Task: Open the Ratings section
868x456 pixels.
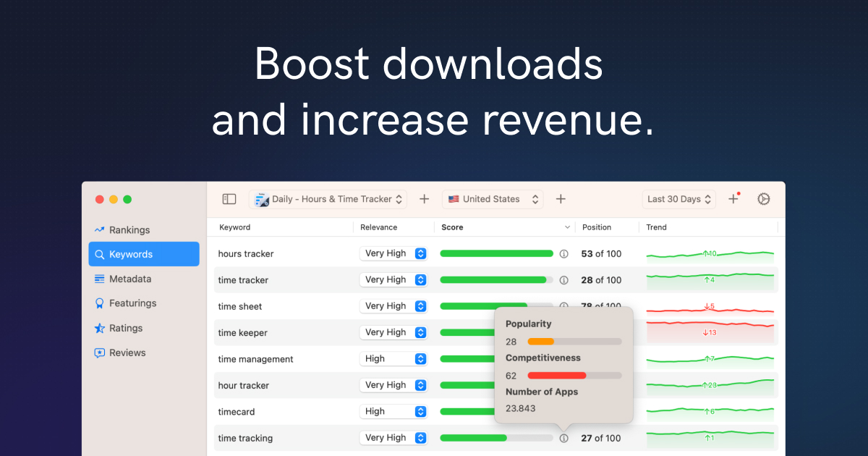Action: click(x=125, y=328)
